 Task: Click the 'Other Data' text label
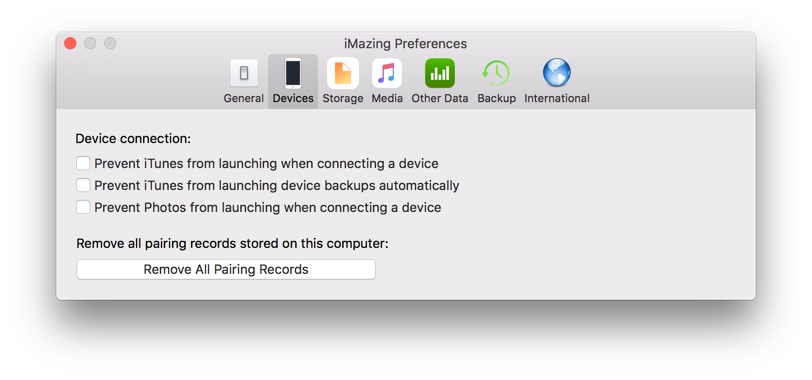click(x=440, y=98)
